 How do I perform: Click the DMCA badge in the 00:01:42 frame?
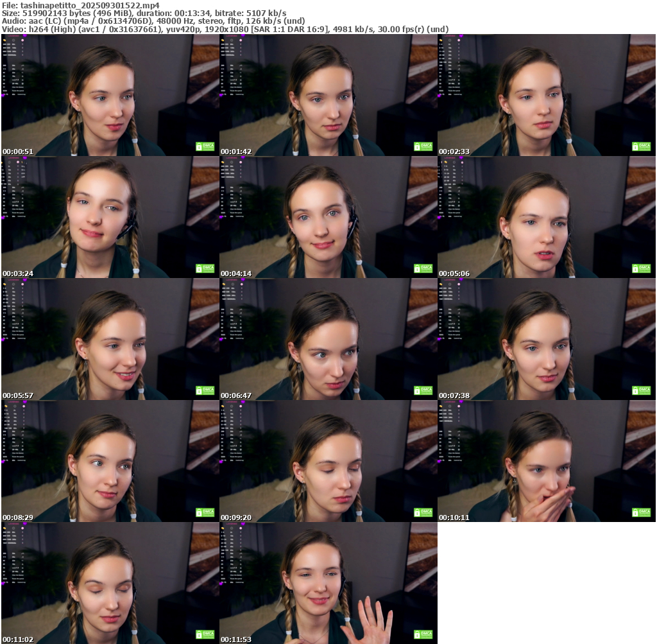click(423, 146)
